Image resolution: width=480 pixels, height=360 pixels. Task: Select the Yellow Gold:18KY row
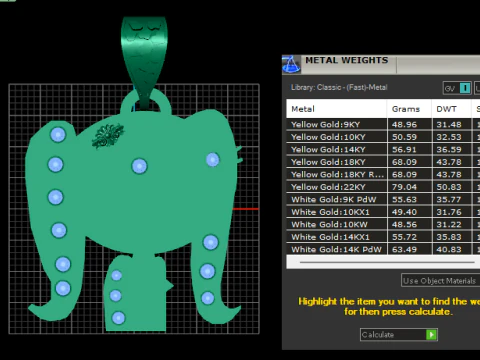(x=383, y=162)
